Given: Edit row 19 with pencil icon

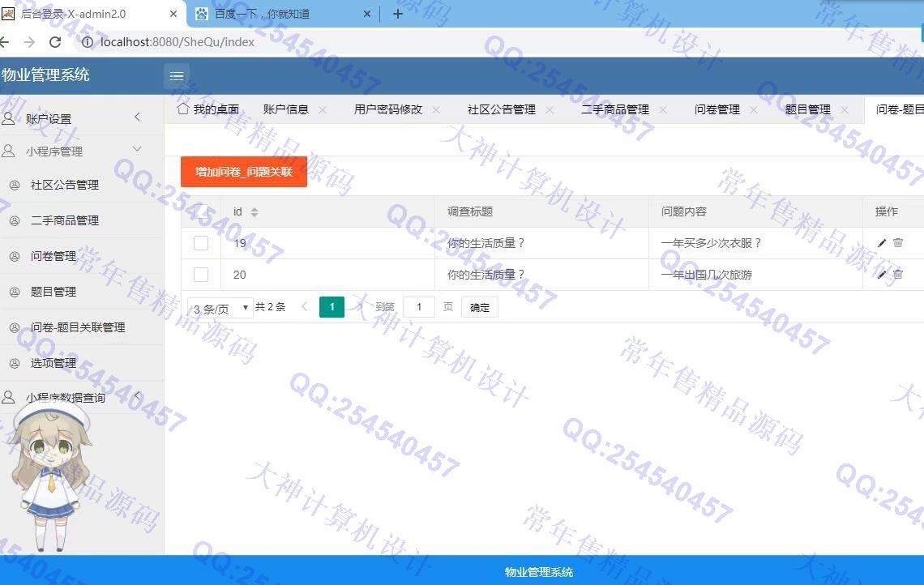Looking at the screenshot, I should tap(882, 243).
